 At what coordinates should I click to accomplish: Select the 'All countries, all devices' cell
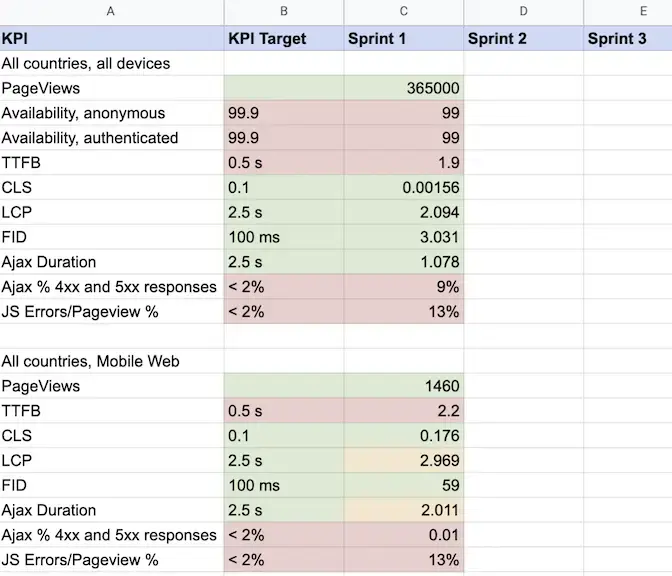click(x=111, y=64)
